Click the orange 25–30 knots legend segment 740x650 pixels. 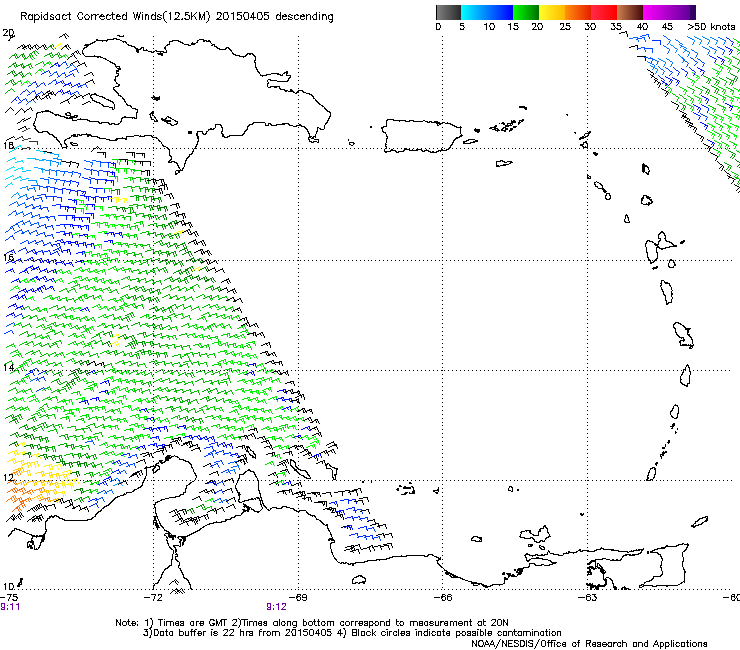(x=578, y=12)
